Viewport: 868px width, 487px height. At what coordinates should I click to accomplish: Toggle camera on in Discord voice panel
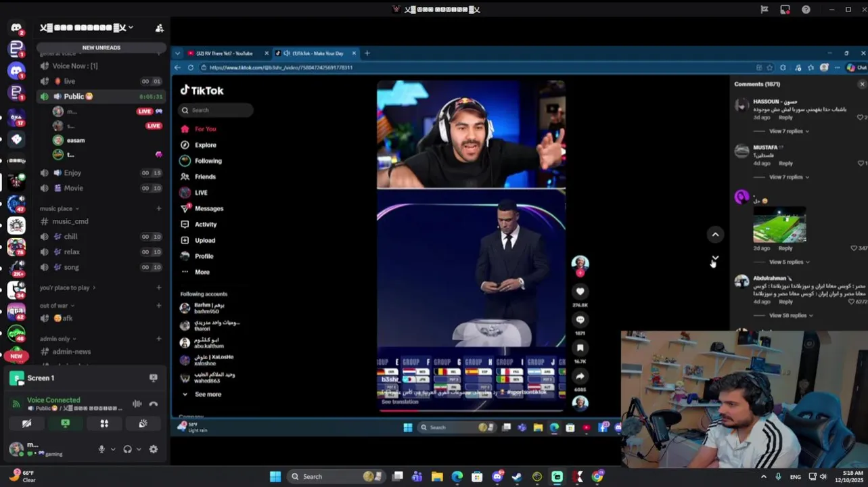point(26,423)
